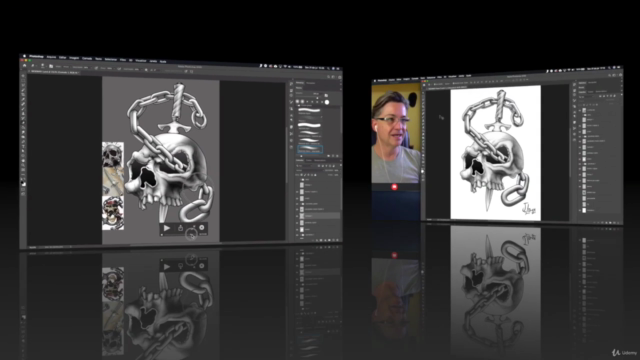640x360 pixels.
Task: Open the Ajuda menu in left window
Action: pyautogui.click(x=163, y=62)
